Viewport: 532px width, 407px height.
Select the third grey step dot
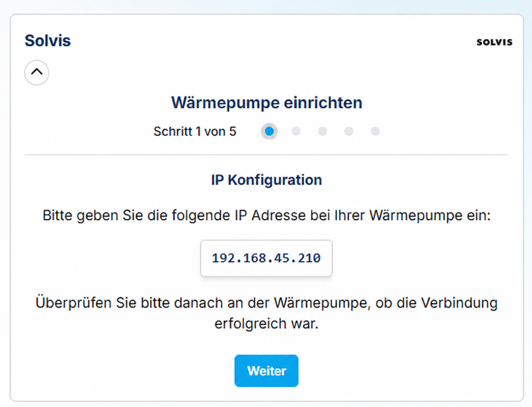point(322,131)
